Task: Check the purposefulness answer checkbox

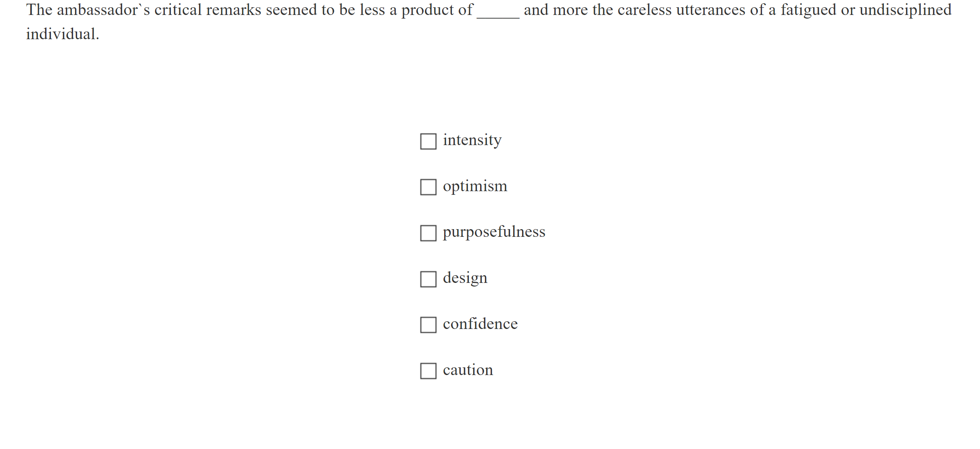Action: point(428,233)
